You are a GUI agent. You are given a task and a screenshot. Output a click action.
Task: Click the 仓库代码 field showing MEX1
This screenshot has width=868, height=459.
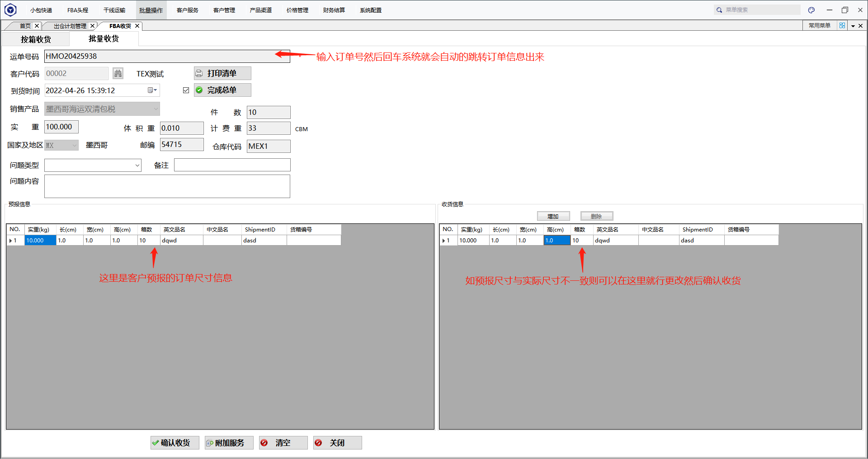coord(269,146)
